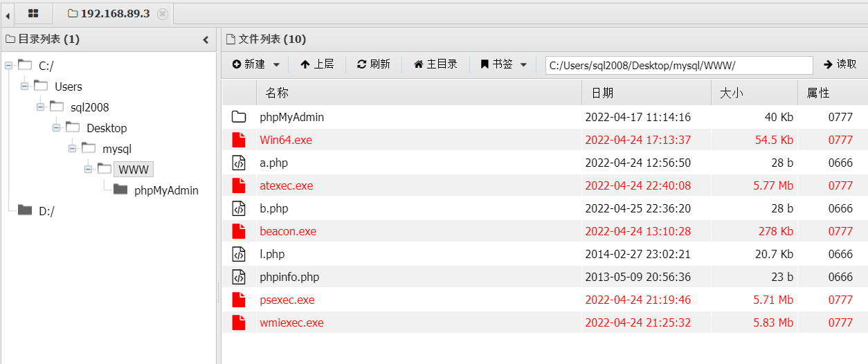Collapse the WWW tree node
This screenshot has width=868, height=364.
coord(89,170)
